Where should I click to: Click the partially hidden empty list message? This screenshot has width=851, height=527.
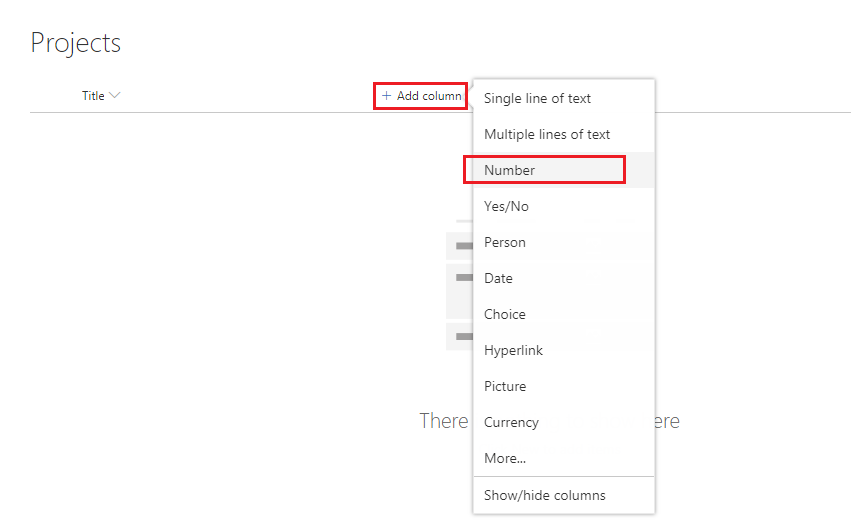(x=444, y=421)
